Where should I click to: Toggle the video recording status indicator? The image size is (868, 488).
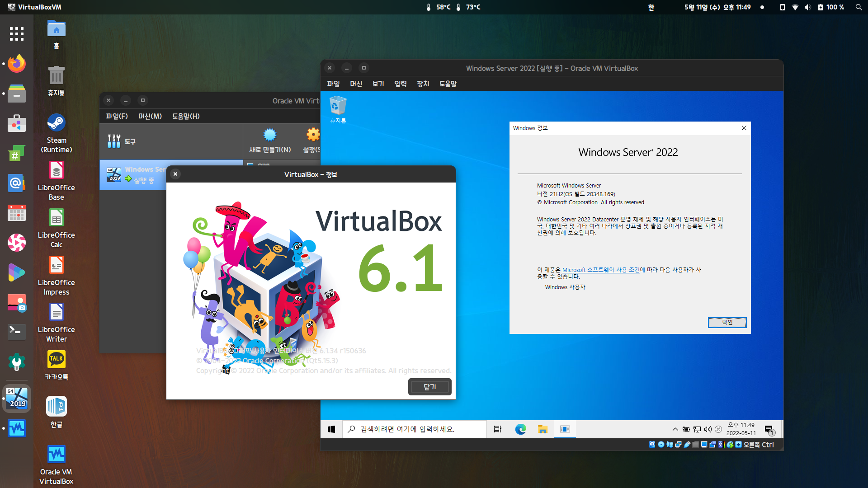[x=712, y=444]
